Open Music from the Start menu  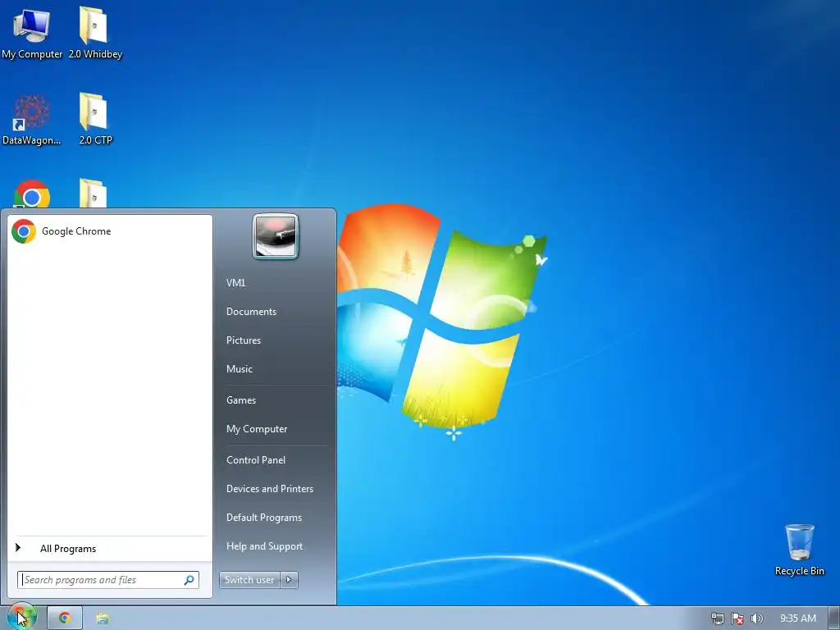point(239,368)
